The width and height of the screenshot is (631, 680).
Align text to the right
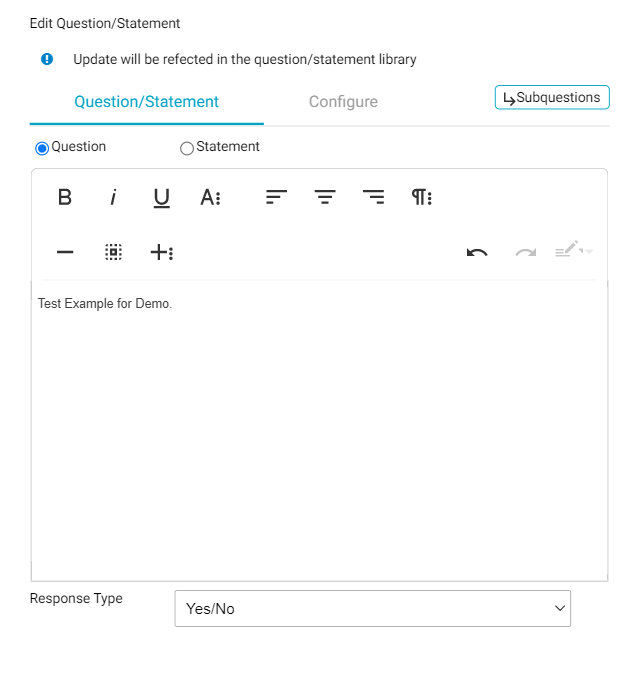tap(373, 197)
